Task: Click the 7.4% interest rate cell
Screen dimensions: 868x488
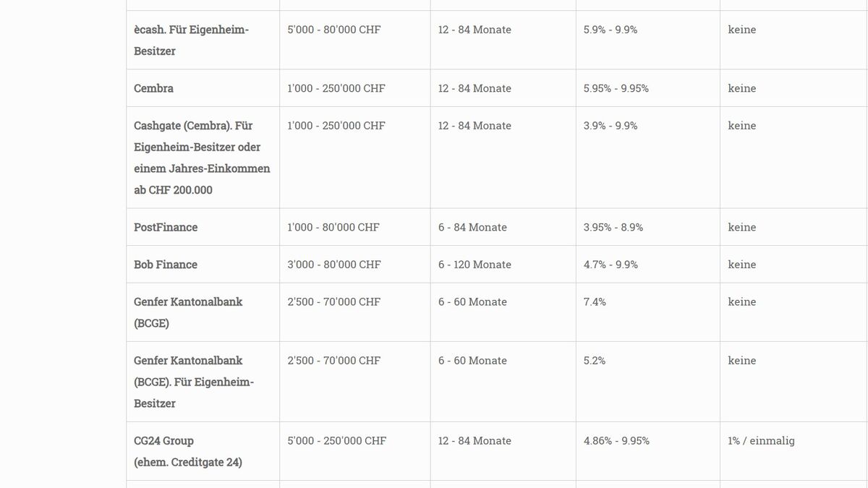Action: pyautogui.click(x=595, y=301)
